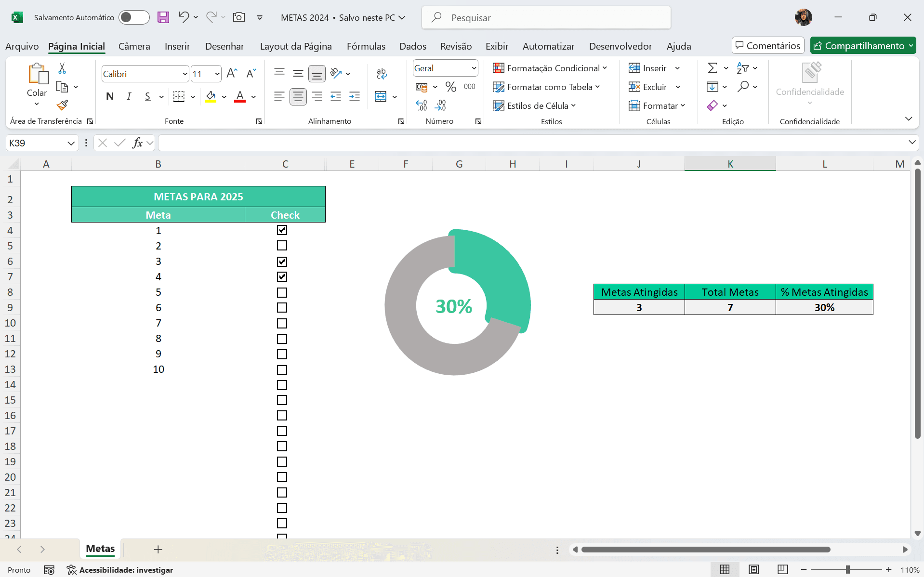This screenshot has height=577, width=924.
Task: Toggle the Salvamento Automático switch
Action: click(134, 17)
